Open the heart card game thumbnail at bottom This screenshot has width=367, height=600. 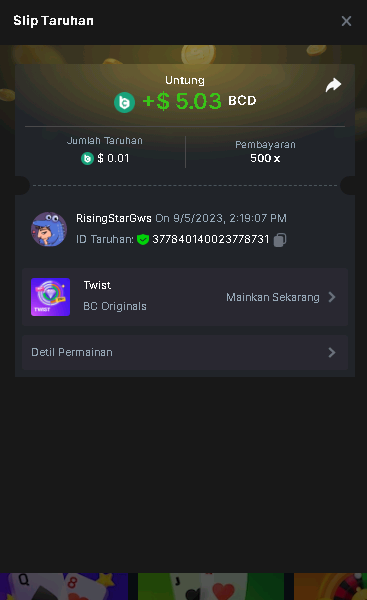point(211,586)
